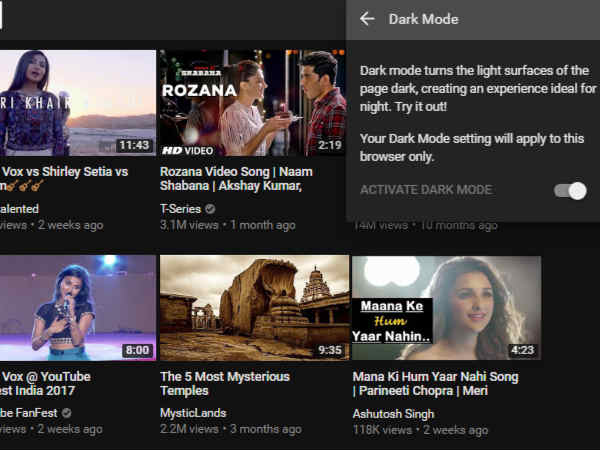Visit the T-Series channel name
The height and width of the screenshot is (450, 600).
tap(180, 210)
